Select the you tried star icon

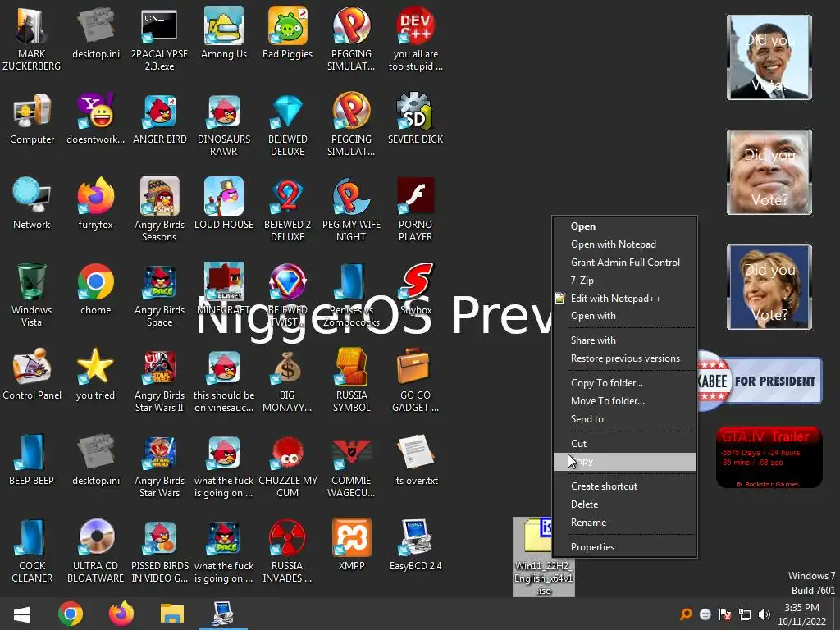click(x=95, y=374)
